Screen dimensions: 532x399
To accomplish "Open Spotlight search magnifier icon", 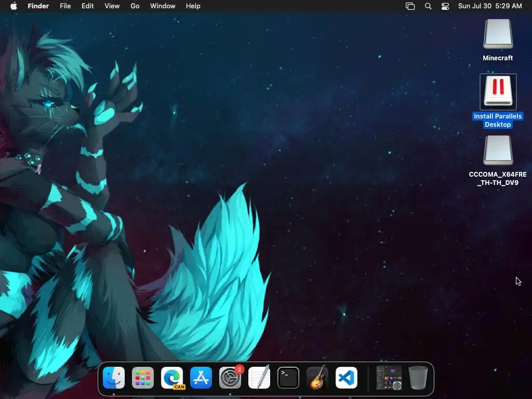I will 428,6.
